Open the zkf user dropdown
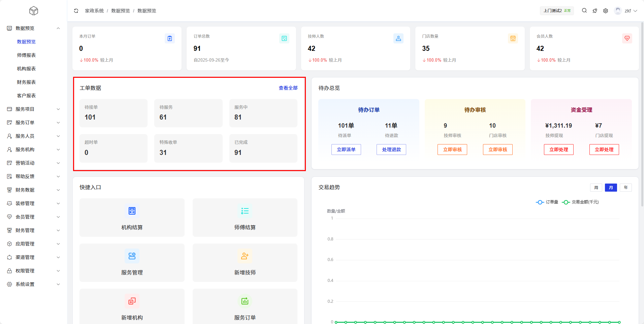644x324 pixels. pos(626,11)
